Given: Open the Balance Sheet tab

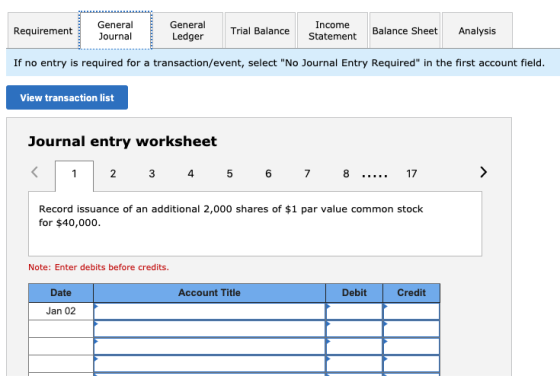Looking at the screenshot, I should (x=405, y=31).
